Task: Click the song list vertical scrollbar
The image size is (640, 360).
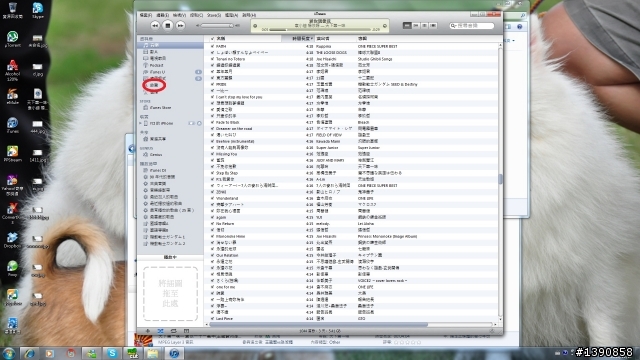Action: [x=500, y=179]
